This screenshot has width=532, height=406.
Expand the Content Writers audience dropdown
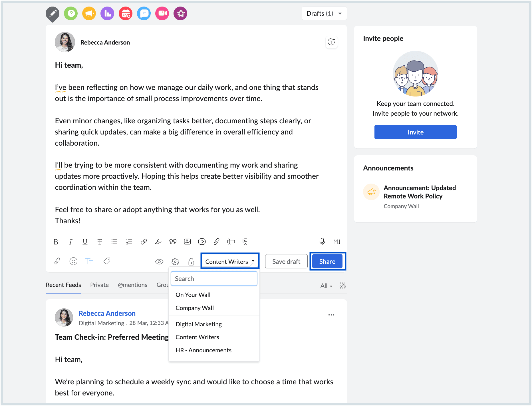[229, 261]
